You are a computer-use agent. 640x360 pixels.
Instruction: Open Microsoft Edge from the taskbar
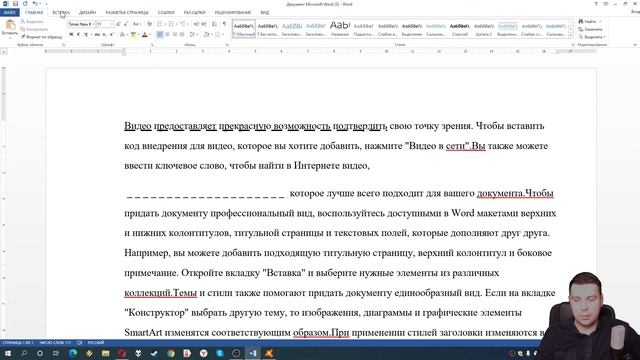pyautogui.click(x=73, y=353)
